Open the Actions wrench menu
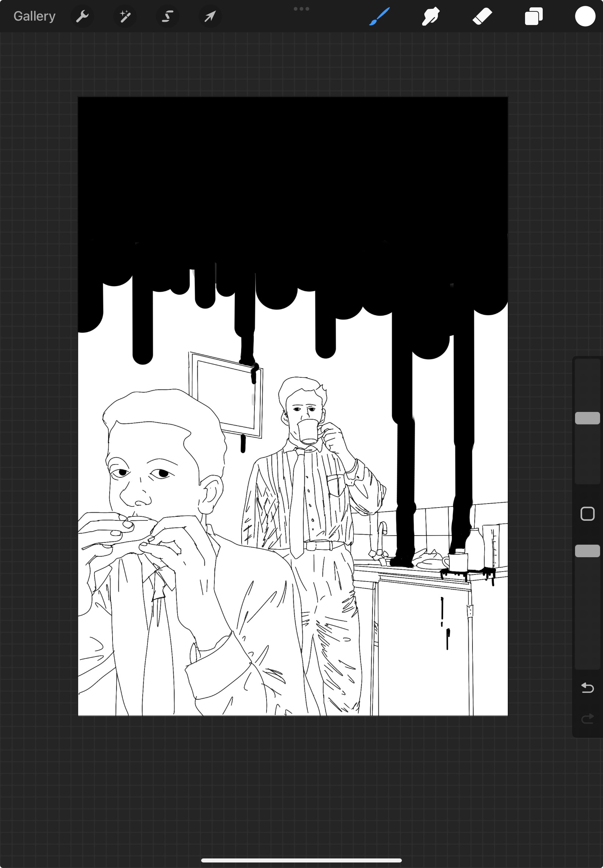This screenshot has width=603, height=868. click(82, 16)
